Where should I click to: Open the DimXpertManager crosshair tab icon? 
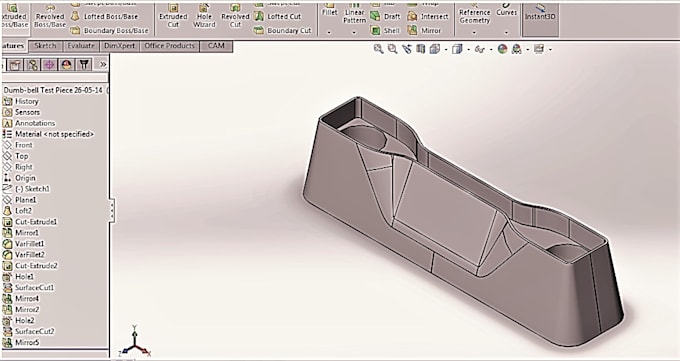(x=49, y=65)
